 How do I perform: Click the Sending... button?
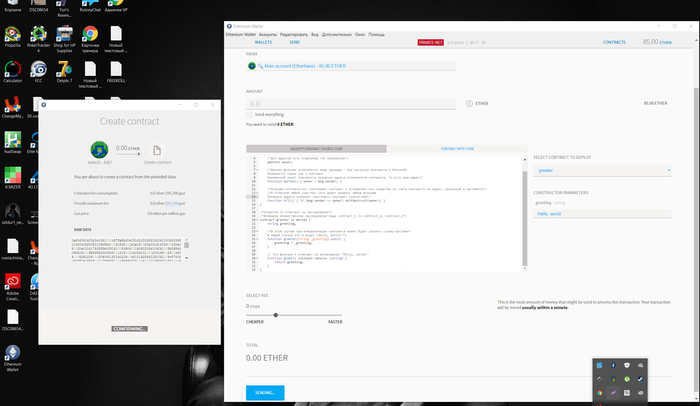[265, 393]
